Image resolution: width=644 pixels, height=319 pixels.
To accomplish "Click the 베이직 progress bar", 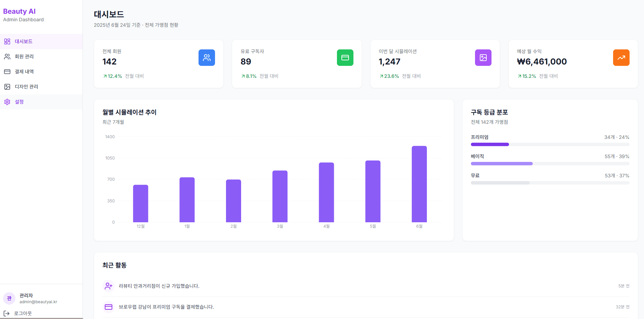I will [550, 164].
